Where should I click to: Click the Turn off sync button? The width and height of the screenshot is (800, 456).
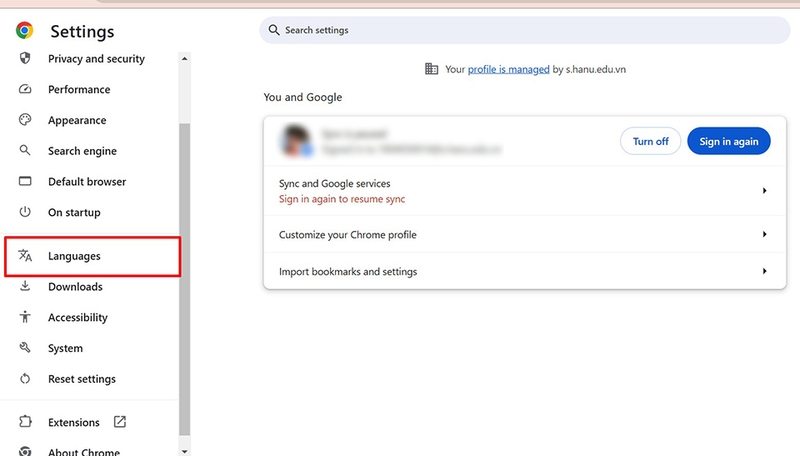click(651, 141)
